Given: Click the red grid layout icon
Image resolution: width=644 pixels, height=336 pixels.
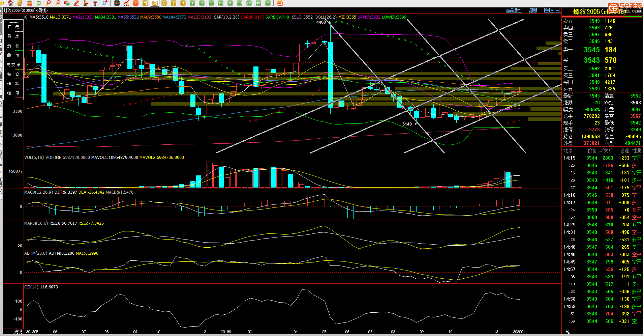Looking at the screenshot, I should tap(280, 3).
